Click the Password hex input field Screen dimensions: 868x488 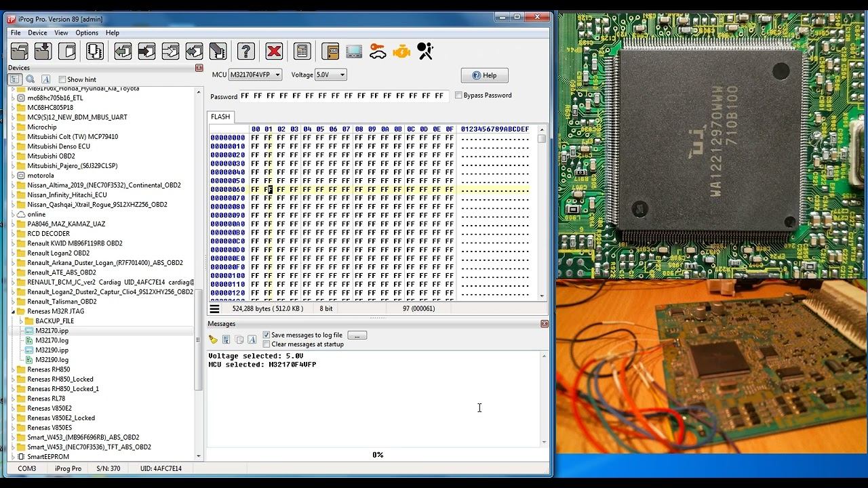(344, 96)
